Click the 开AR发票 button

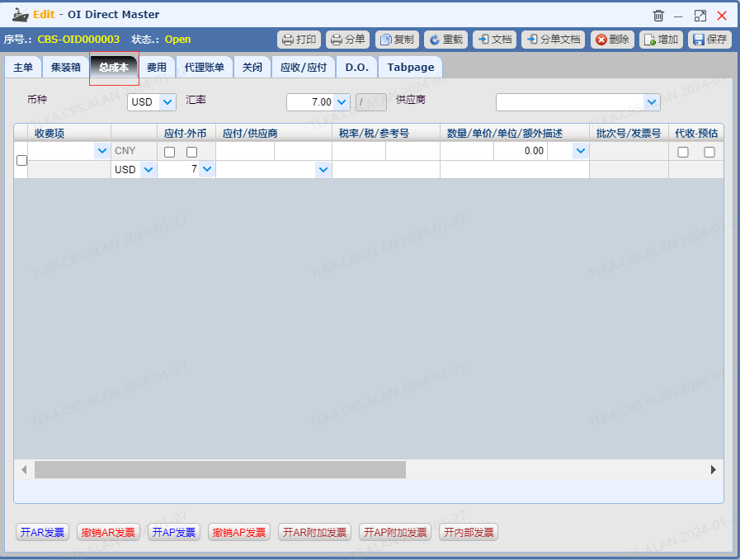tap(42, 532)
